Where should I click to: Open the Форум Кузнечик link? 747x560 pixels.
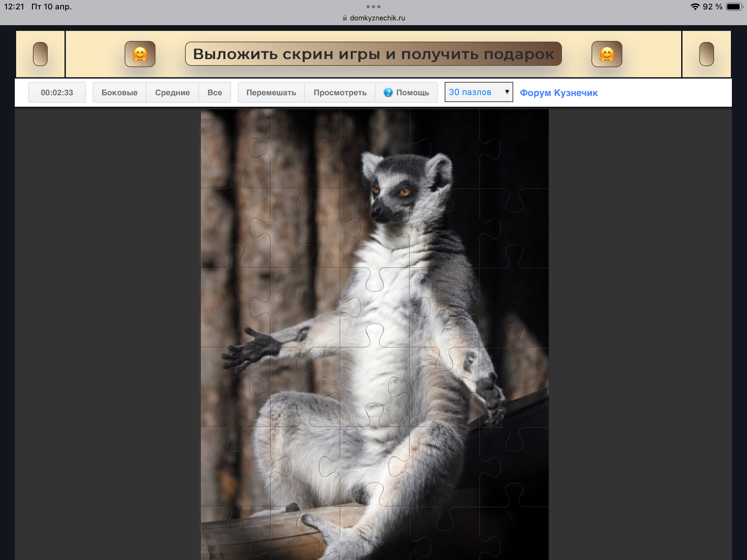559,92
